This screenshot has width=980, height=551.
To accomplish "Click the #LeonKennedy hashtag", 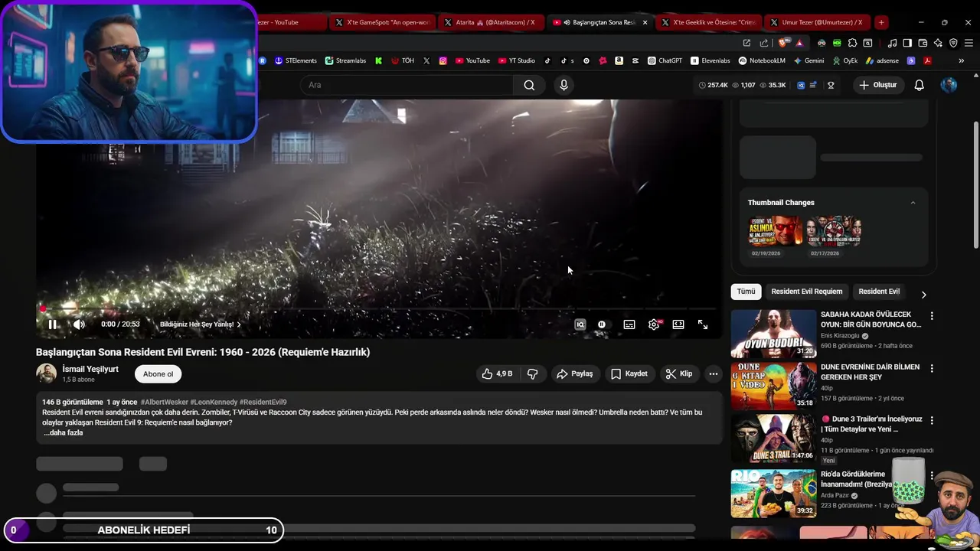I will point(214,402).
